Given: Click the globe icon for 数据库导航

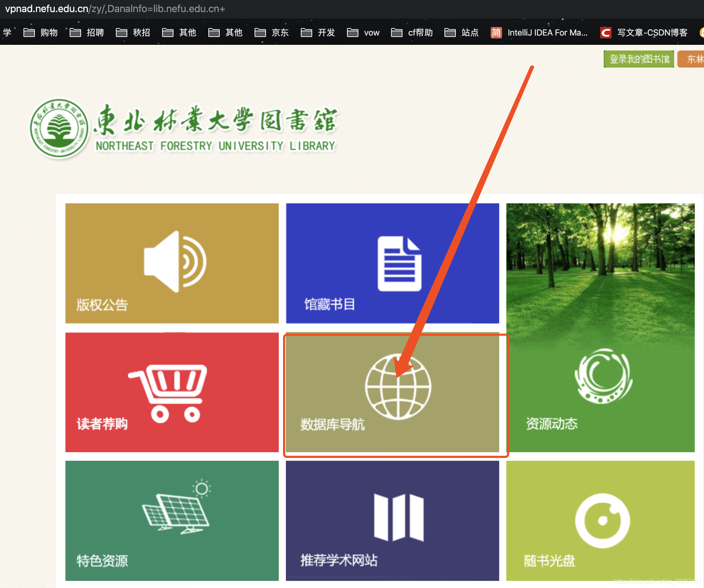Looking at the screenshot, I should click(x=398, y=387).
